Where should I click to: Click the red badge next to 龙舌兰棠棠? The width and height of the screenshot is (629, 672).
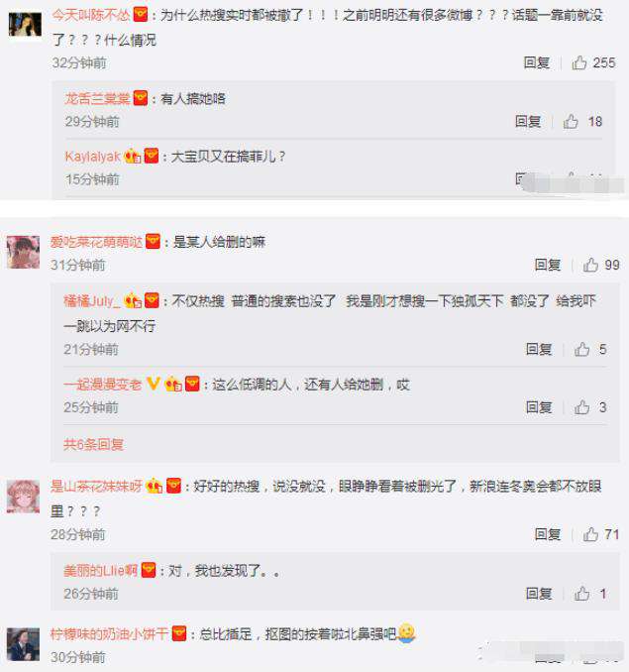[x=141, y=98]
